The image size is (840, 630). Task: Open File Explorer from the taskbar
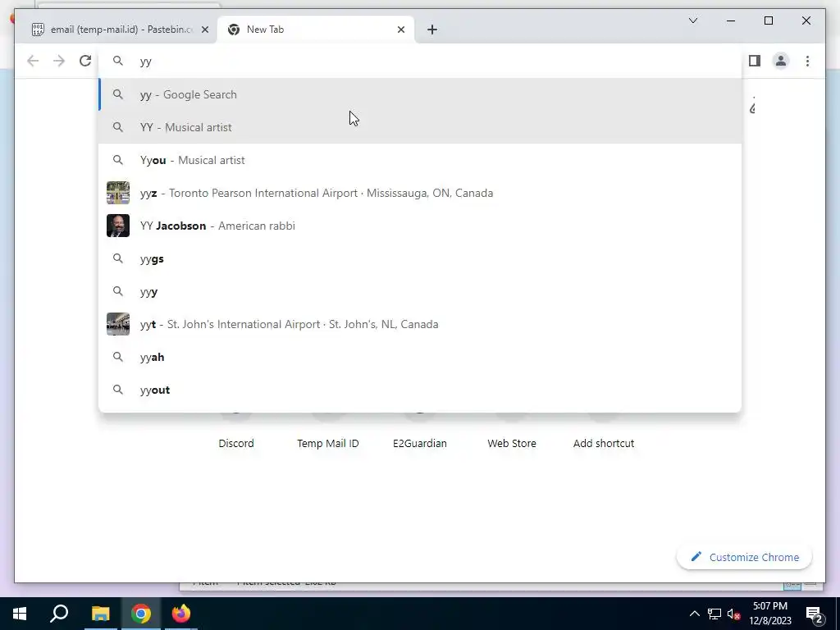(x=100, y=614)
